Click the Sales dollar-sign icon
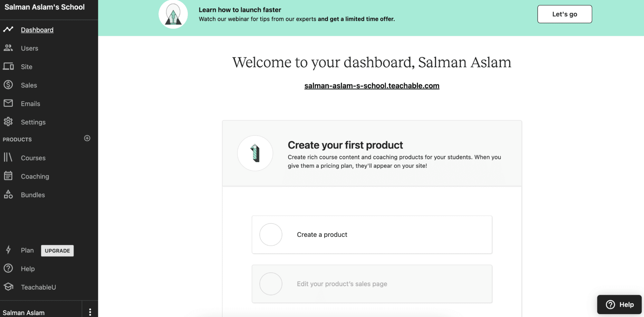The height and width of the screenshot is (317, 644). coord(8,85)
